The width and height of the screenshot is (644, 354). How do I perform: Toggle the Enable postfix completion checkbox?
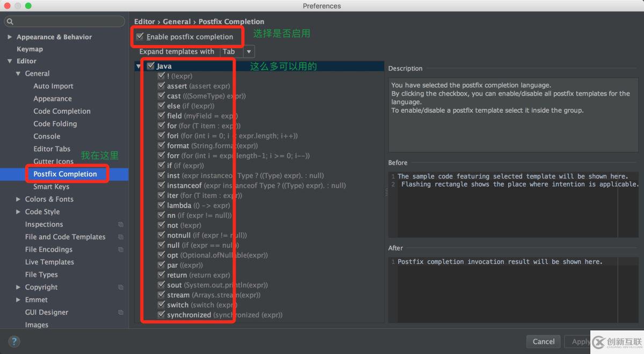pyautogui.click(x=140, y=36)
